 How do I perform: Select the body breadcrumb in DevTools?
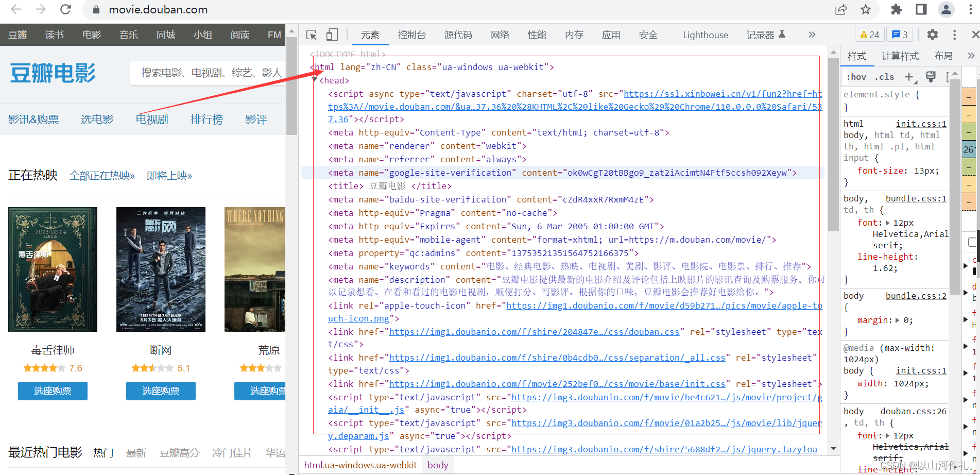pyautogui.click(x=438, y=465)
